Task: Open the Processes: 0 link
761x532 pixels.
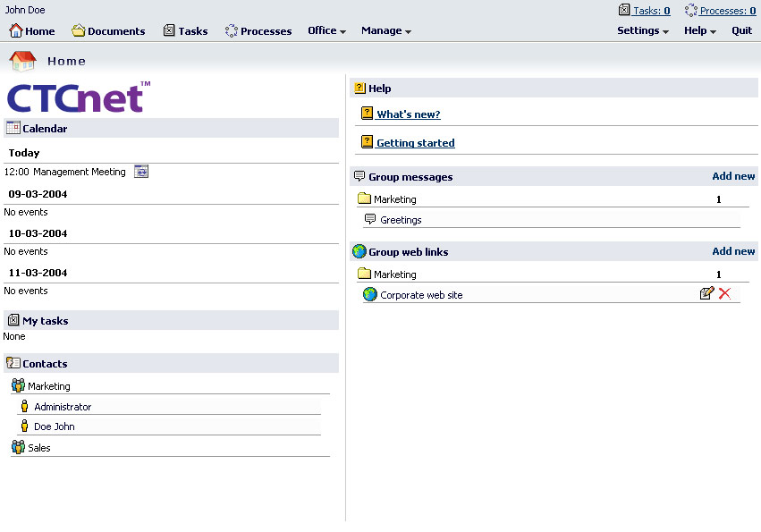Action: (728, 11)
